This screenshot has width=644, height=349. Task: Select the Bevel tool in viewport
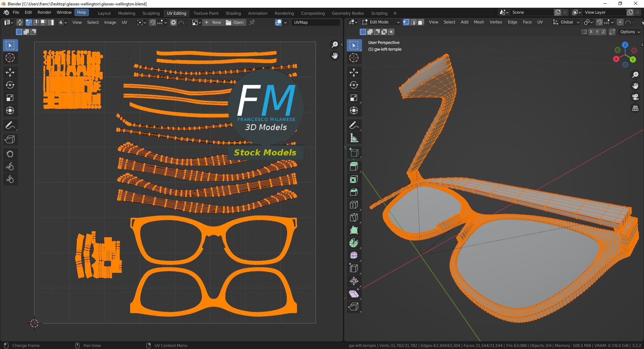[354, 192]
